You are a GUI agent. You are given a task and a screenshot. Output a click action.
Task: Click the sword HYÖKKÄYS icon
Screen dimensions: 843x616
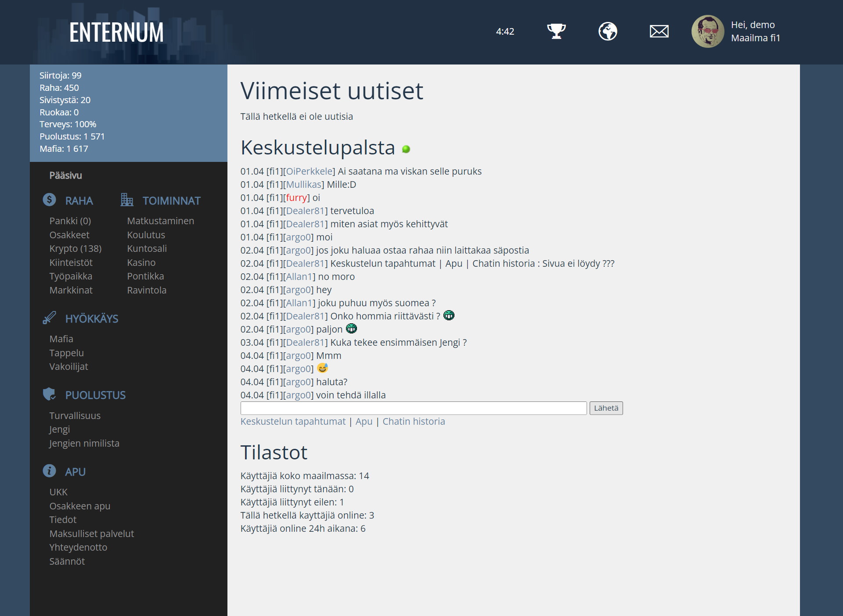click(49, 318)
